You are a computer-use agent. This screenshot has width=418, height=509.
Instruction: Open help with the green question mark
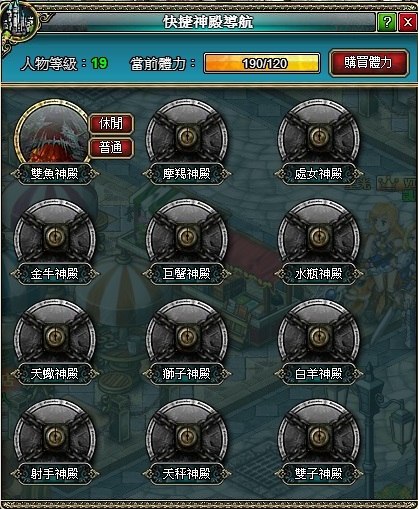point(387,22)
